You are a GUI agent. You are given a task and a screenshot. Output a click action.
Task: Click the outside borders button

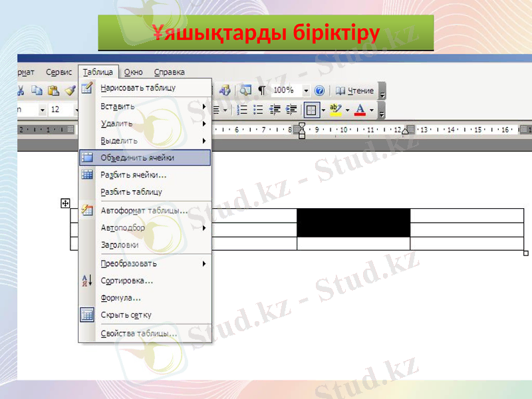click(311, 110)
